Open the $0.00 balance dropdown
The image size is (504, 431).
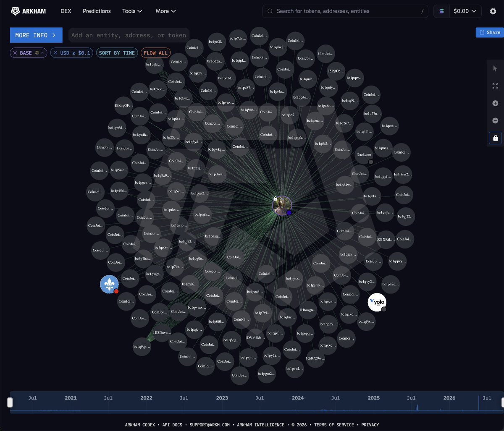point(465,11)
